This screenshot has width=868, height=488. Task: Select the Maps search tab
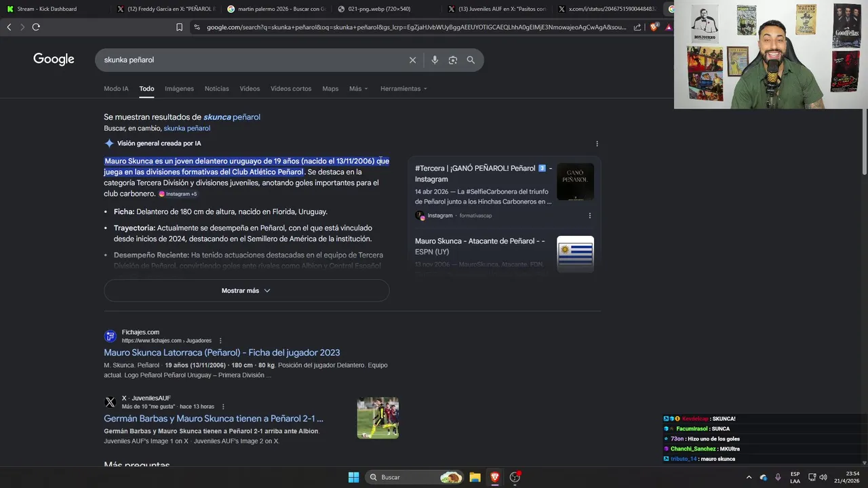tap(330, 89)
